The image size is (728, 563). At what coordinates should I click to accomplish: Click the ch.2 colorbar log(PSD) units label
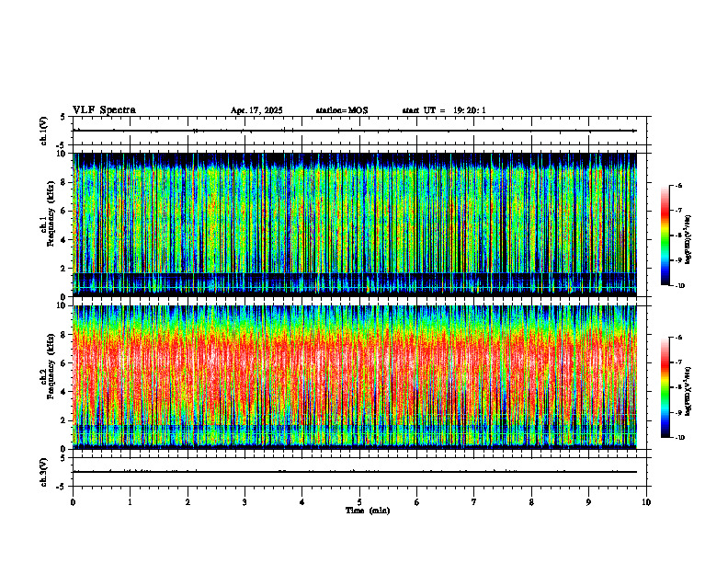(x=688, y=391)
